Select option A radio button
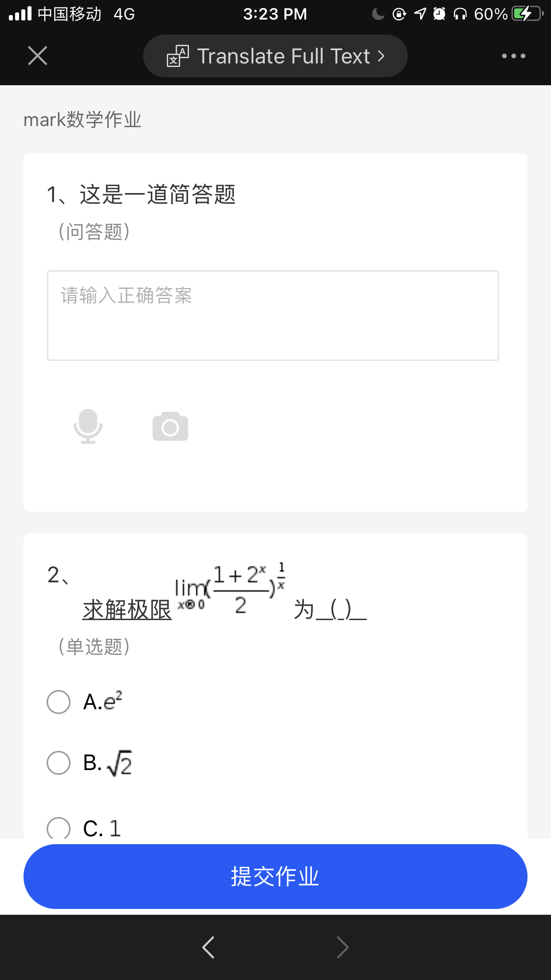Screen dimensions: 551x980 click(x=59, y=702)
